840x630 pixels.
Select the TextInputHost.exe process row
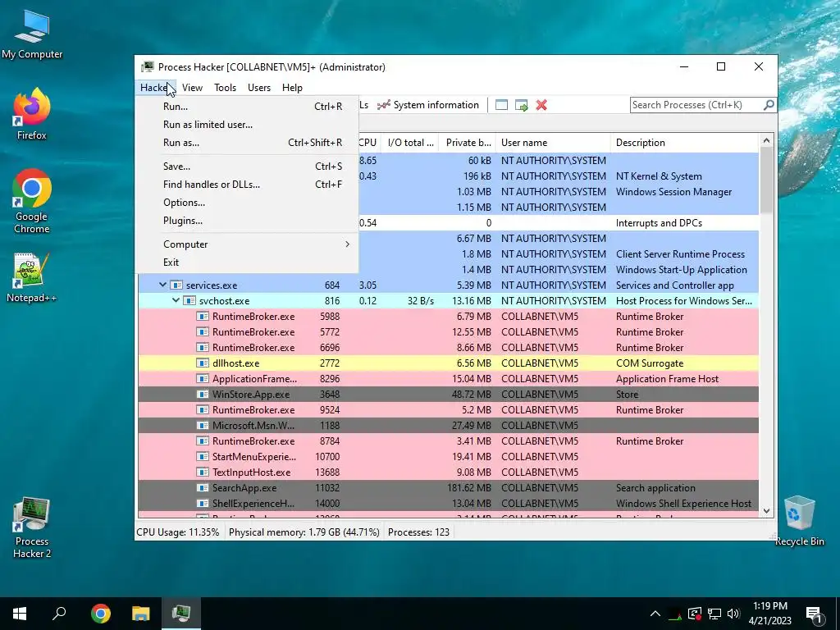[449, 472]
